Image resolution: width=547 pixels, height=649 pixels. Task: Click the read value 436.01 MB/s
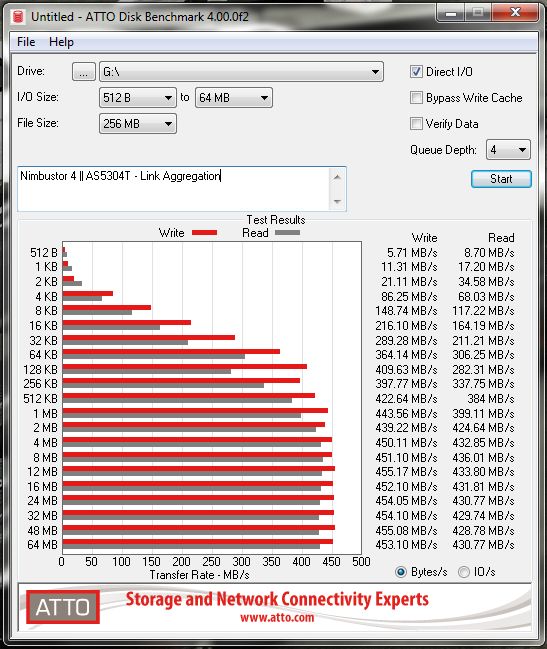(483, 457)
